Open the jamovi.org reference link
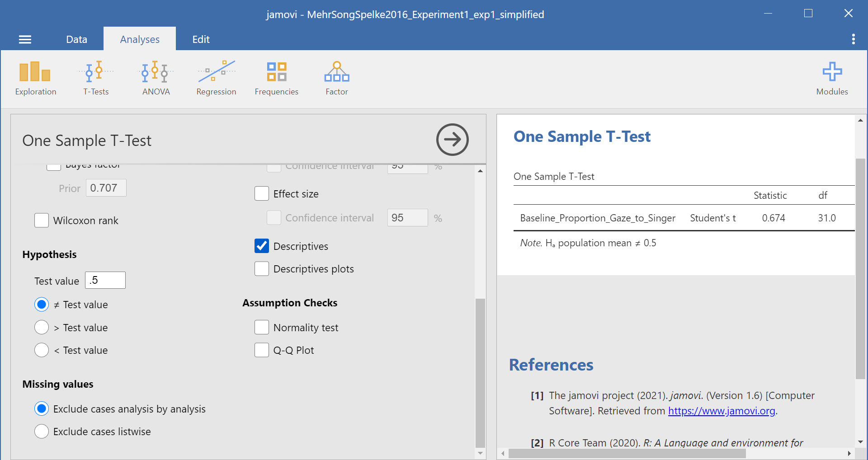The width and height of the screenshot is (868, 460). tap(722, 411)
